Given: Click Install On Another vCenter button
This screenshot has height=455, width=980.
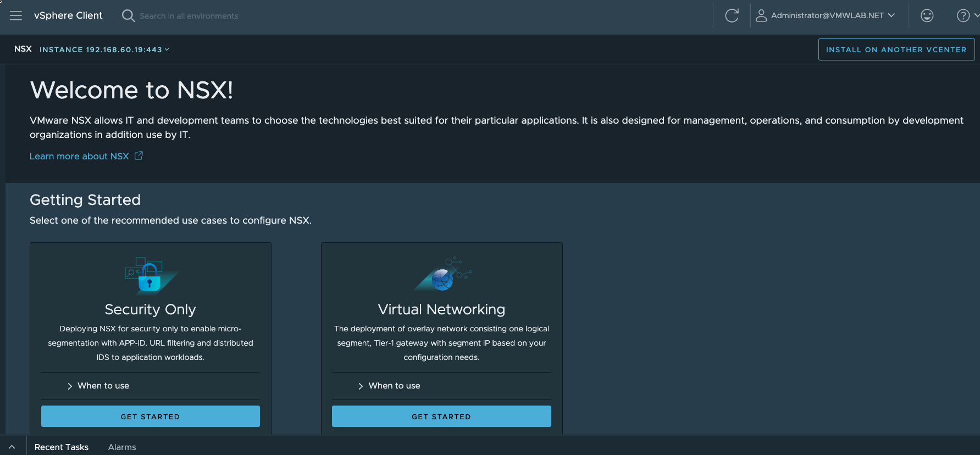Looking at the screenshot, I should (x=896, y=49).
